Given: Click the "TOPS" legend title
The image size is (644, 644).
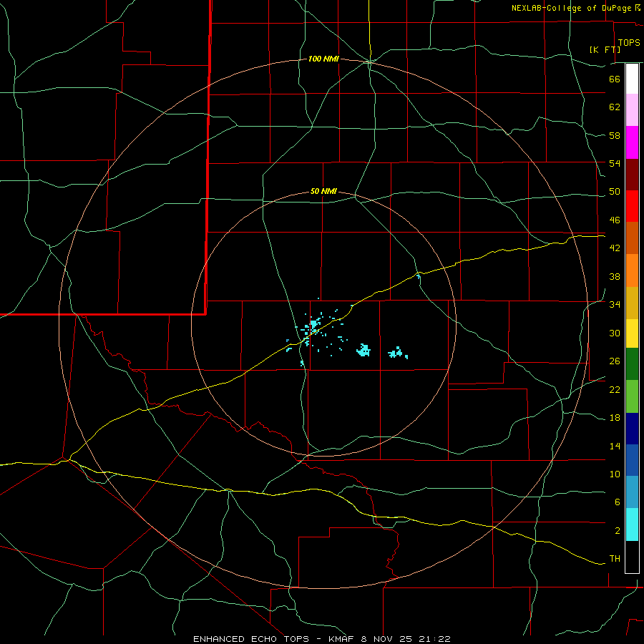Looking at the screenshot, I should pos(629,43).
